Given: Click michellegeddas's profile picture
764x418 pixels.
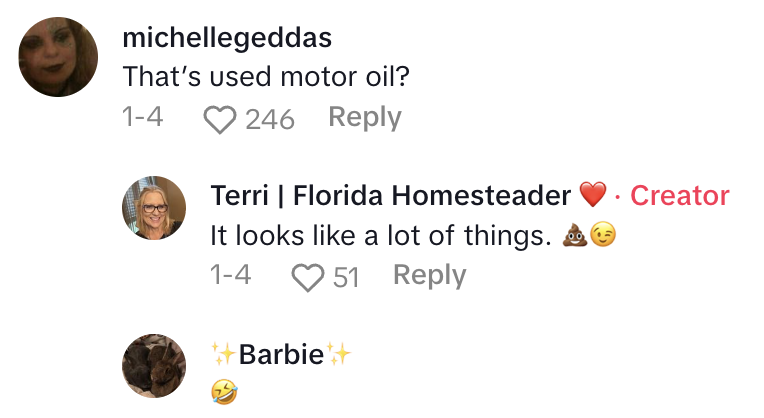Looking at the screenshot, I should tap(59, 57).
